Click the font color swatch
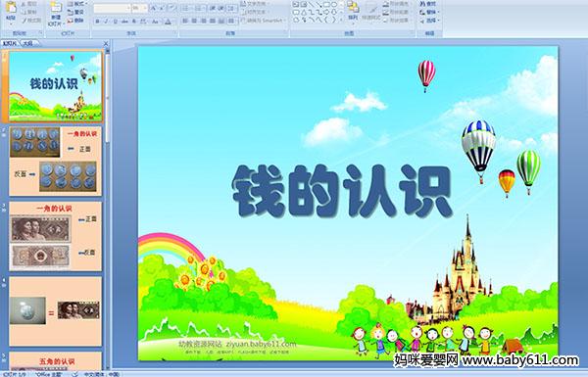 (168, 22)
